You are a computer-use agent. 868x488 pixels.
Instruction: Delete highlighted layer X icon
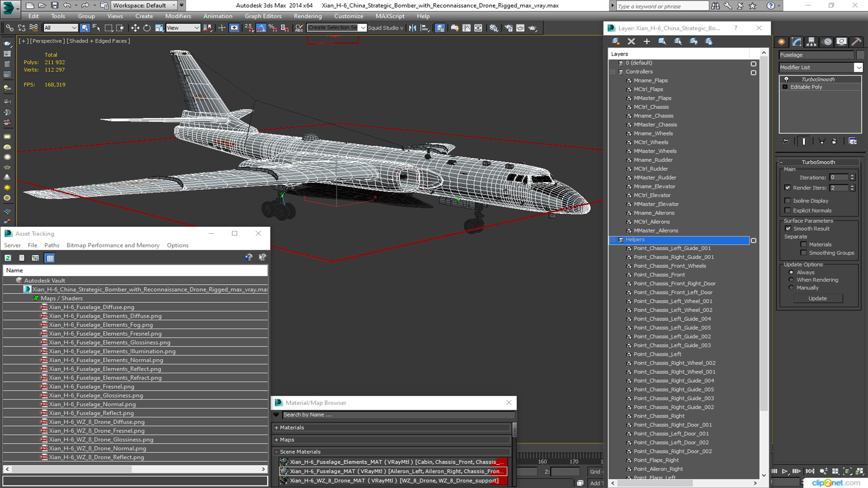pyautogui.click(x=631, y=41)
